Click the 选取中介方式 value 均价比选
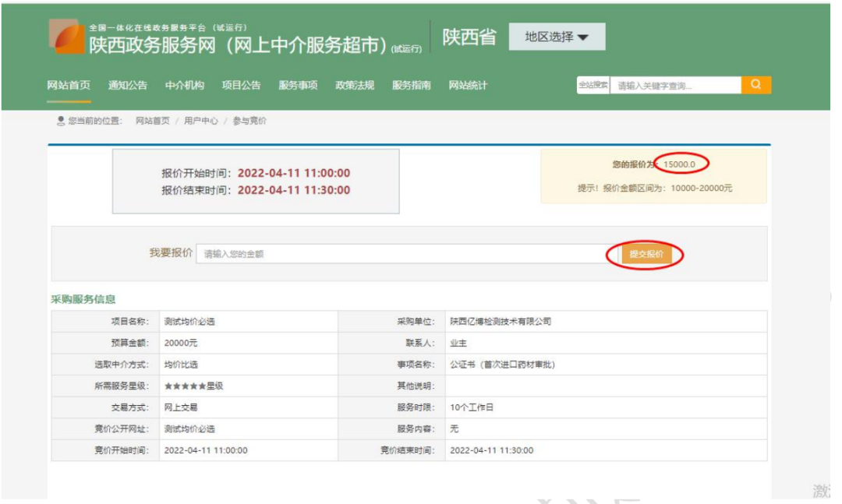This screenshot has height=504, width=842. pos(181,365)
